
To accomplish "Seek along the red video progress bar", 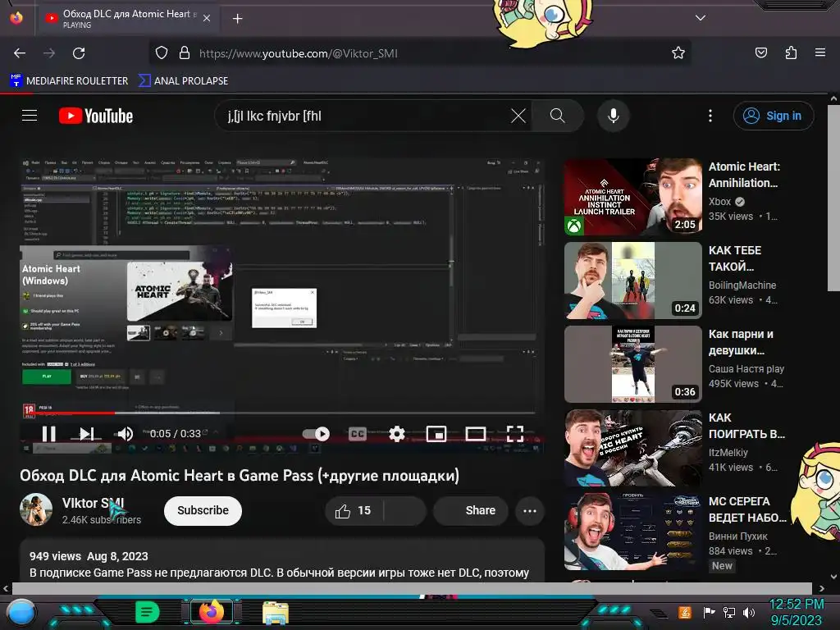I will (277, 413).
